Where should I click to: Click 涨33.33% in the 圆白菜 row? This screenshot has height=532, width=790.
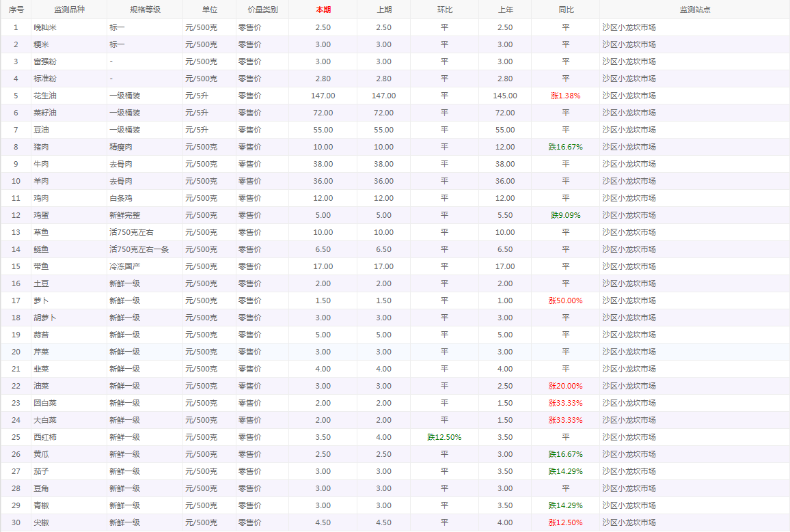[566, 403]
